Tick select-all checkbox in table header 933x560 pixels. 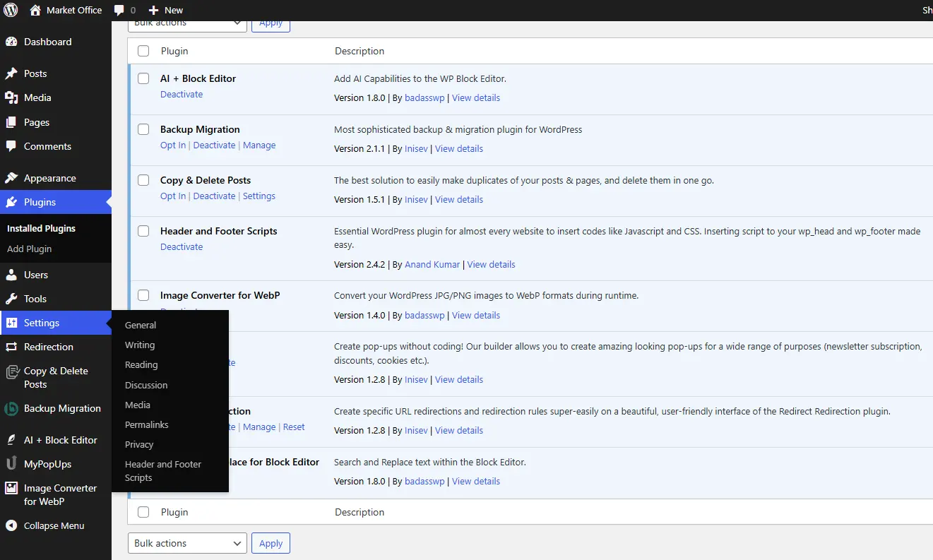143,51
